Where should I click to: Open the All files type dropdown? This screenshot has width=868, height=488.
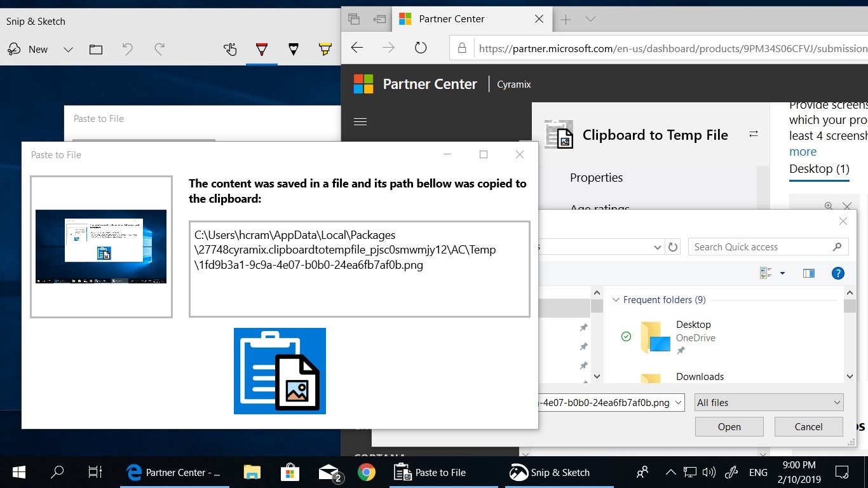(768, 402)
